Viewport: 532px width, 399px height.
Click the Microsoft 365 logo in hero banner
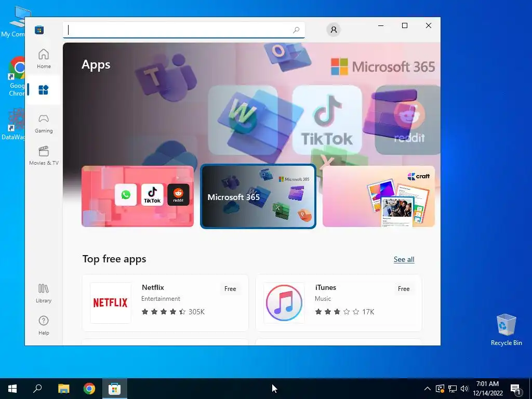[383, 66]
